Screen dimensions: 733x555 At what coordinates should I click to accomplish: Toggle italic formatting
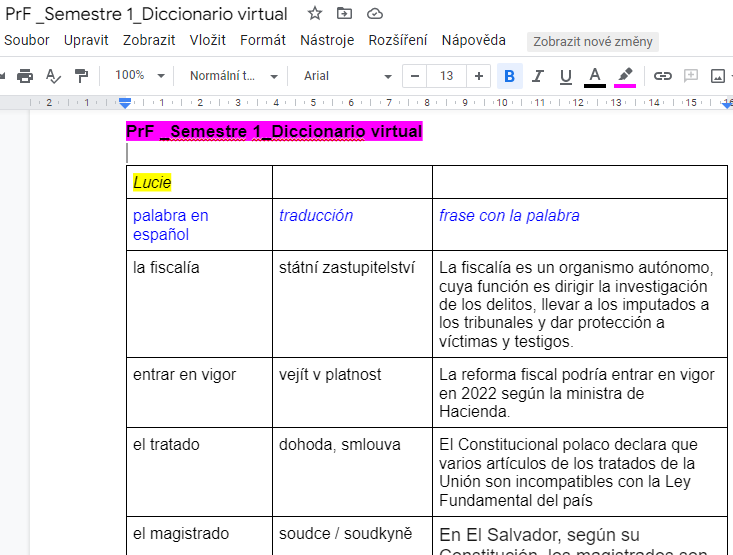coord(538,76)
